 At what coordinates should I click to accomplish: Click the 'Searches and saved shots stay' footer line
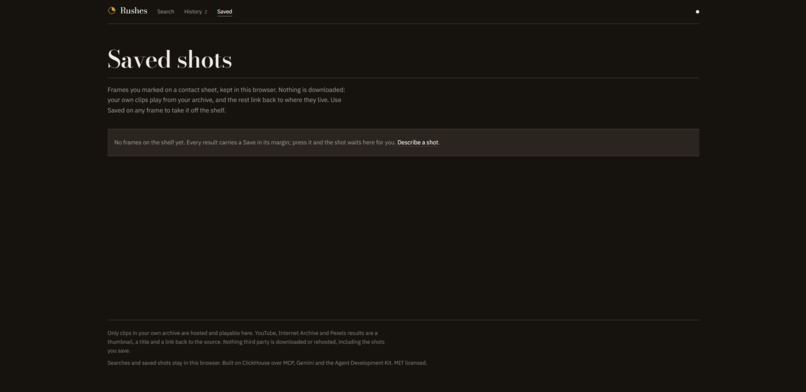coord(267,363)
